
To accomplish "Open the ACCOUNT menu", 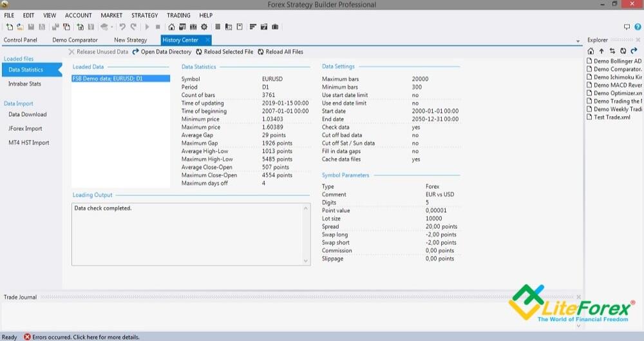I will (x=78, y=15).
